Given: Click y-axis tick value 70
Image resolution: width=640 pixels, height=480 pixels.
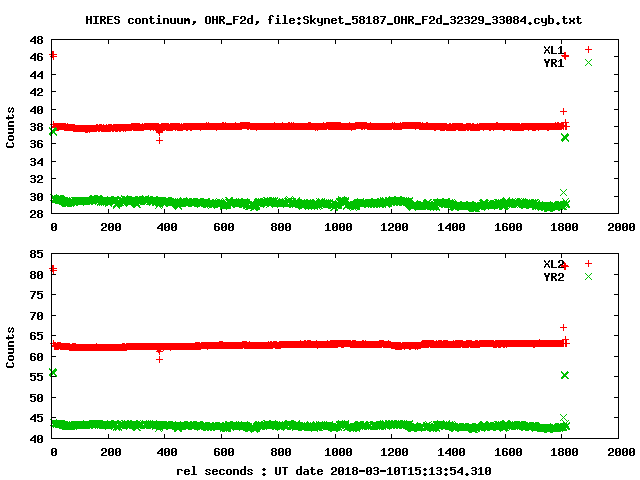Looking at the screenshot, I should (36, 316).
